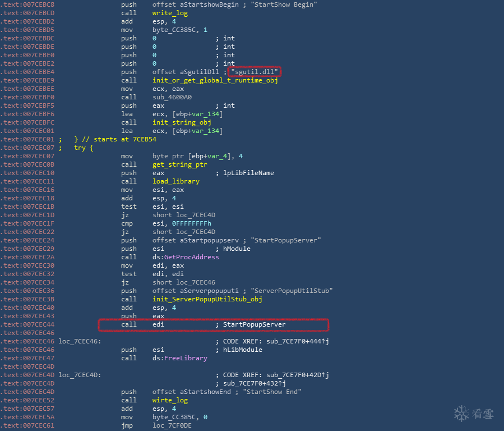Click the highlighted "sgutil.dll" string comment
Screen dimensions: 504x431
click(x=256, y=72)
